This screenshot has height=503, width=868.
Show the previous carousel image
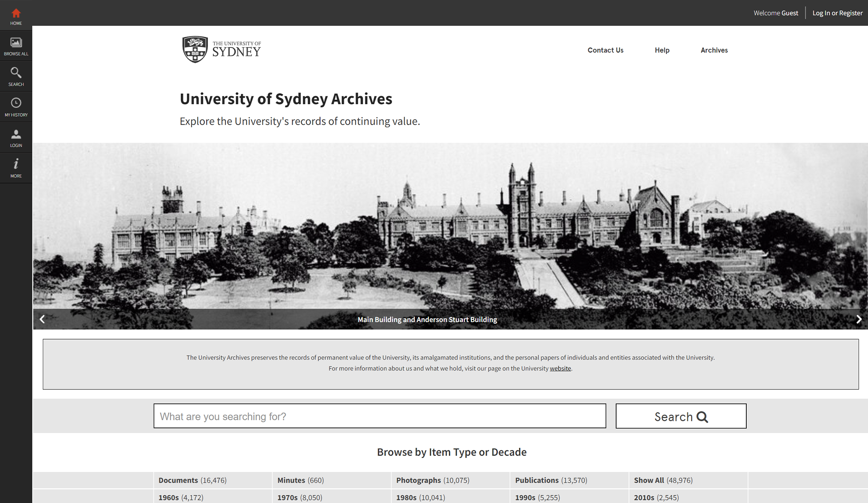(x=42, y=319)
